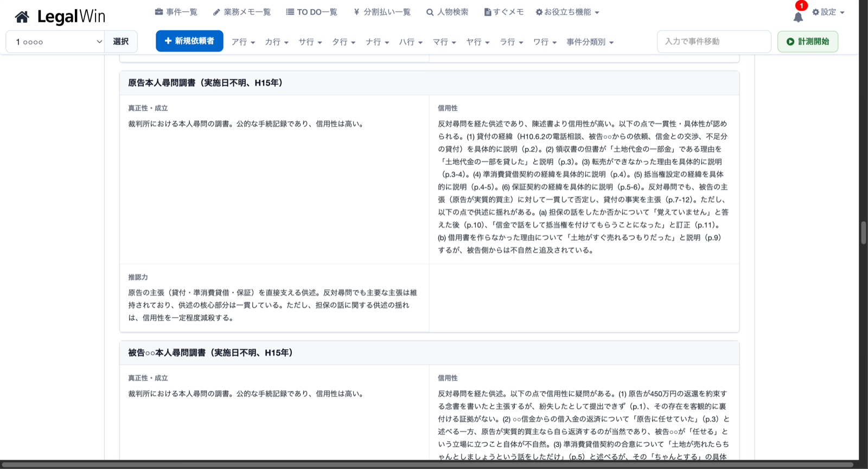This screenshot has width=868, height=469.
Task: Focus the 入力で事件移動 input field
Action: coord(714,42)
